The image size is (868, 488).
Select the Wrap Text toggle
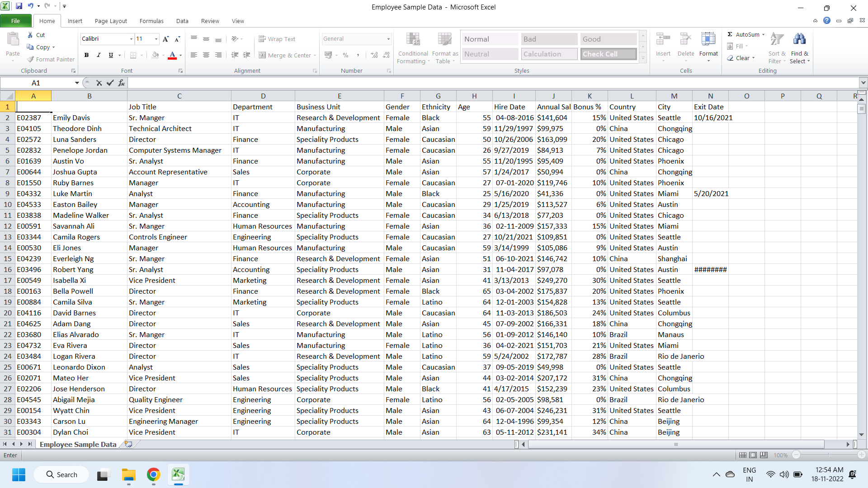(x=278, y=39)
